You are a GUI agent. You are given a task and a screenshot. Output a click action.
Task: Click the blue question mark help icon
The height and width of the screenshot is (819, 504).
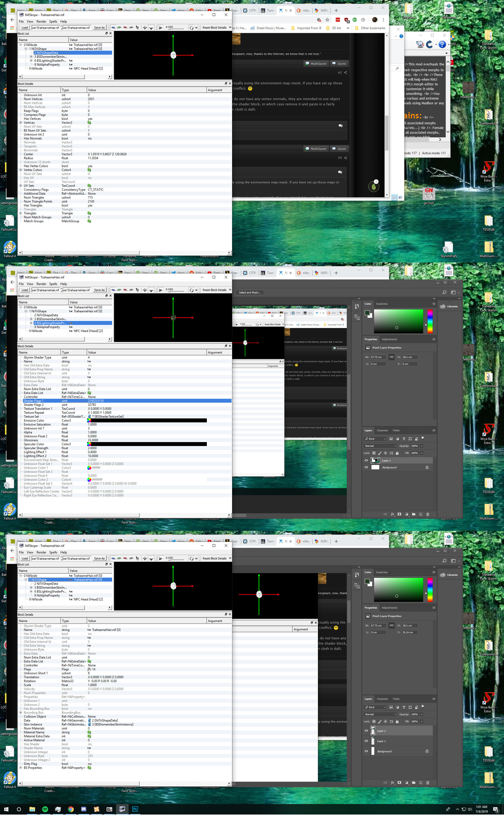[442, 44]
